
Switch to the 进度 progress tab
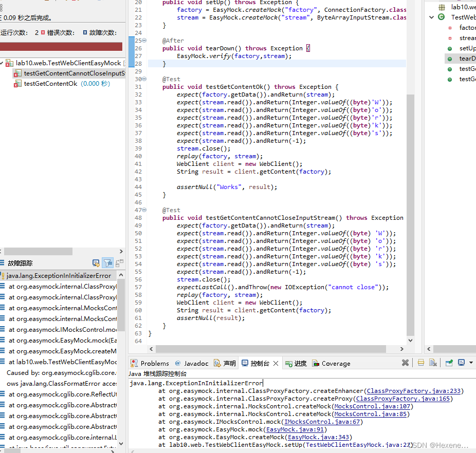click(296, 363)
